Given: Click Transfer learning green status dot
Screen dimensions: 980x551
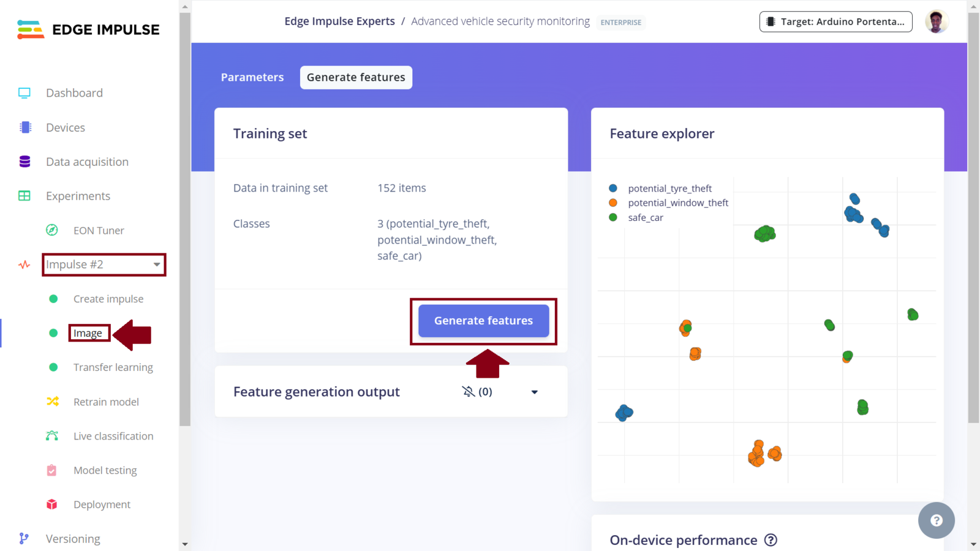Looking at the screenshot, I should coord(53,367).
